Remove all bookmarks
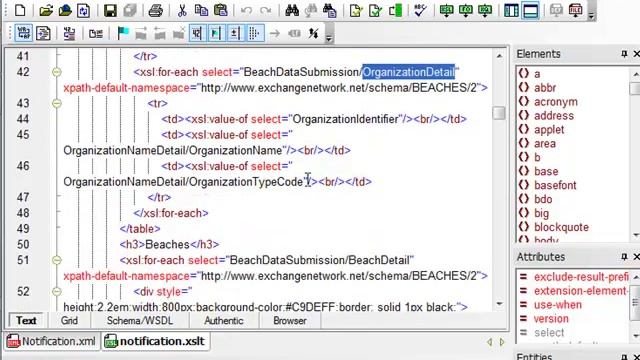This screenshot has width=640, height=360. 179,33
